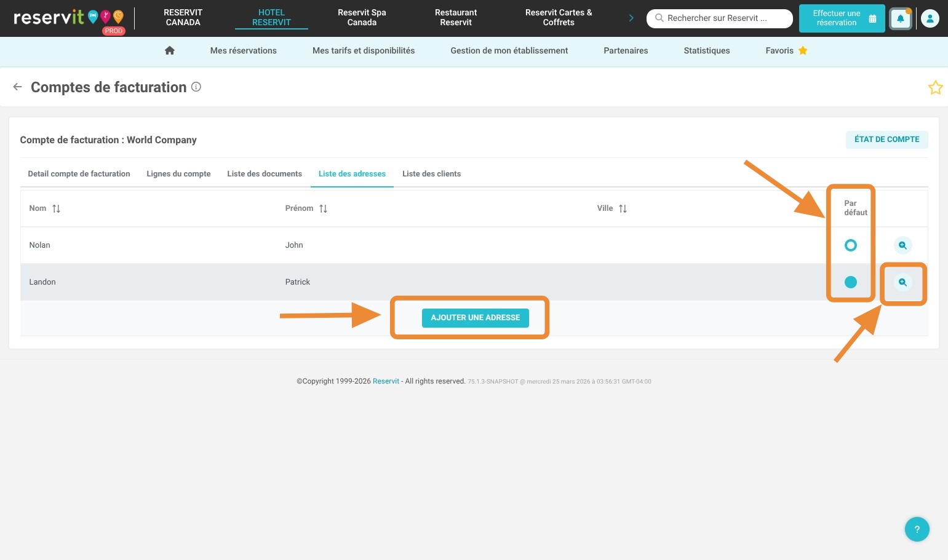
Task: Set Nolan address as default
Action: pos(851,245)
